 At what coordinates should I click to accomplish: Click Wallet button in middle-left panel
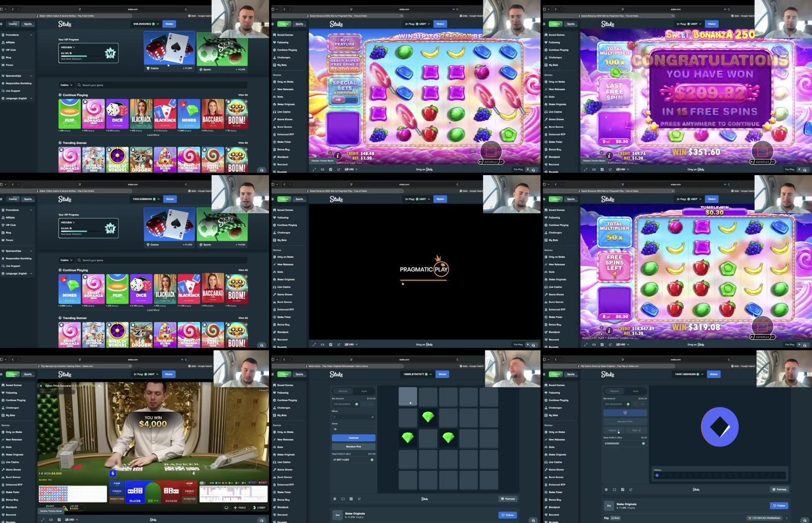[x=170, y=199]
